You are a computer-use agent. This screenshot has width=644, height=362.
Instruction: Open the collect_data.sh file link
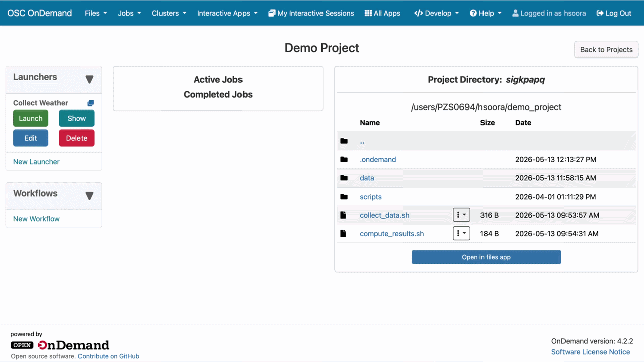(384, 215)
